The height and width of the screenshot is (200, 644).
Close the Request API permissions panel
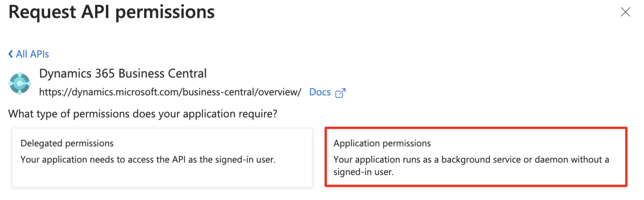(x=625, y=12)
